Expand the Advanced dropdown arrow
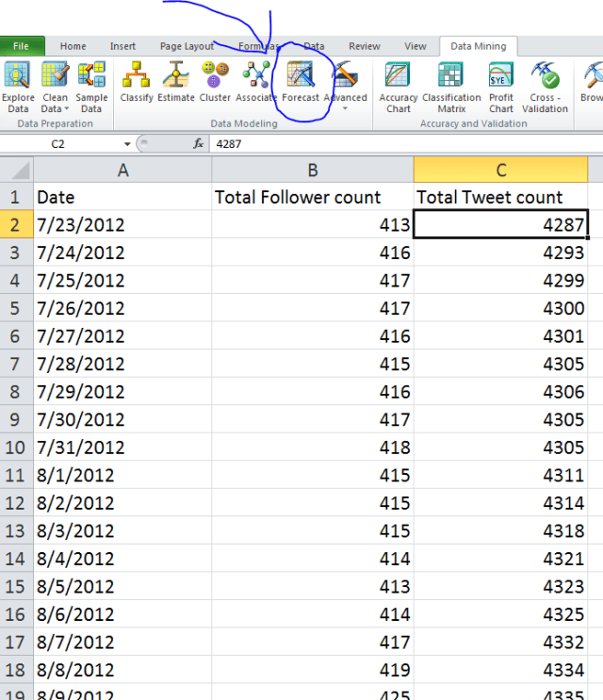603x700 pixels. pyautogui.click(x=345, y=108)
